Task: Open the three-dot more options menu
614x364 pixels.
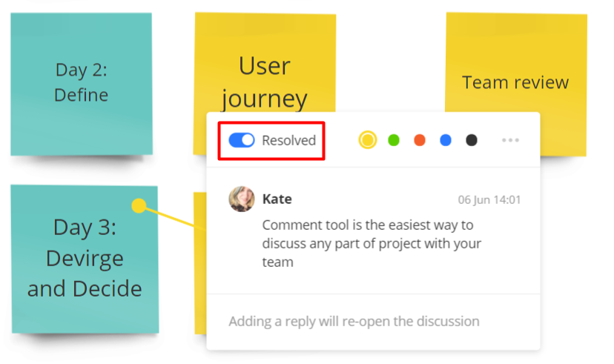Action: click(x=510, y=140)
